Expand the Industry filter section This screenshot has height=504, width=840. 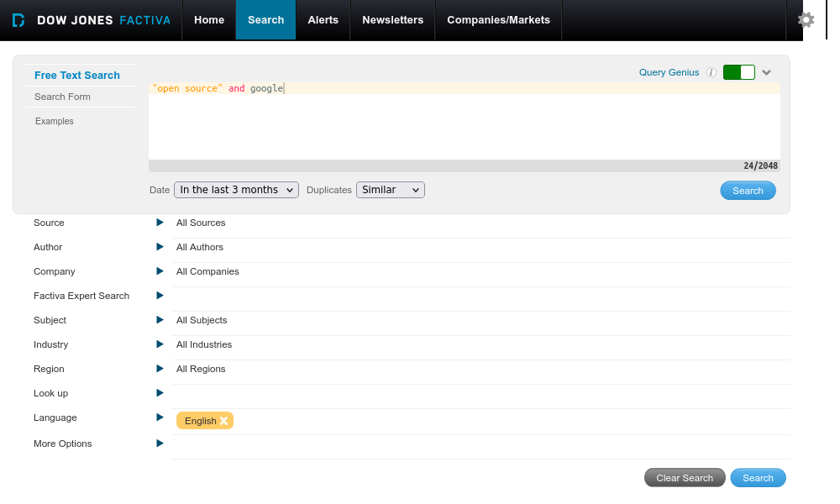coord(160,344)
